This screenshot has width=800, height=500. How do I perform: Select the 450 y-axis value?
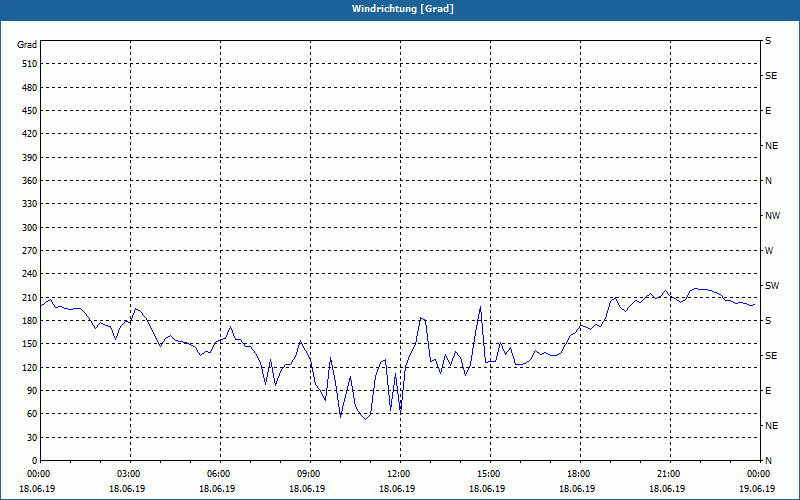(x=30, y=111)
